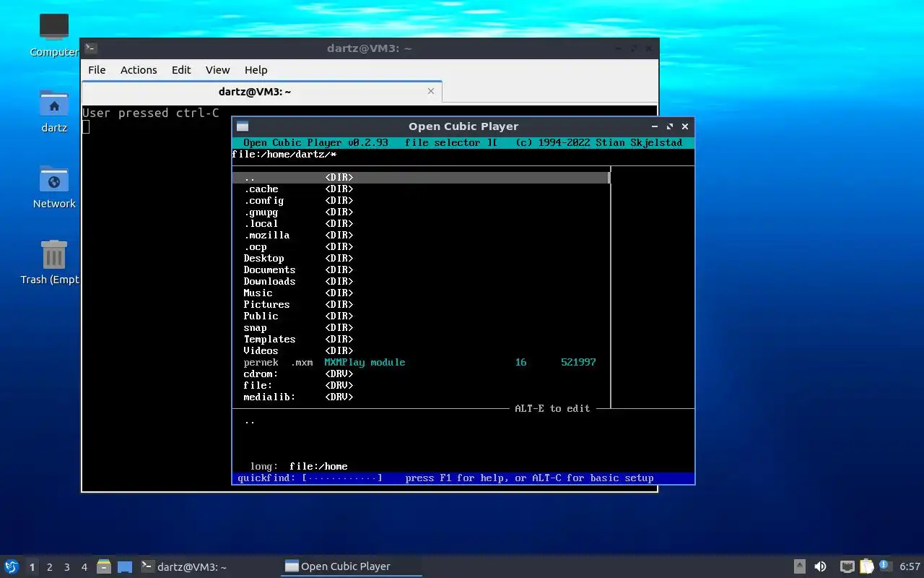
Task: Select the .gnupg directory entry
Action: (421, 212)
